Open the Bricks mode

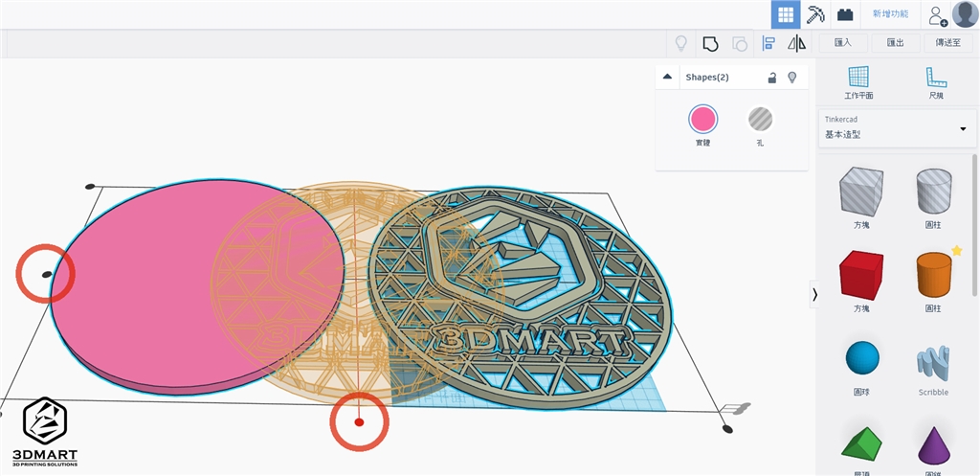point(844,14)
